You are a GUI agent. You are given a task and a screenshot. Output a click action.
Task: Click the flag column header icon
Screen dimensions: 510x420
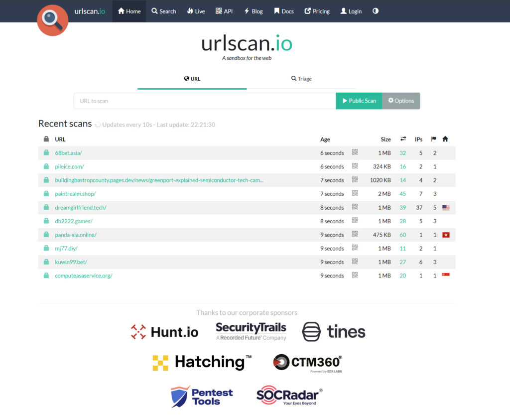(x=434, y=139)
